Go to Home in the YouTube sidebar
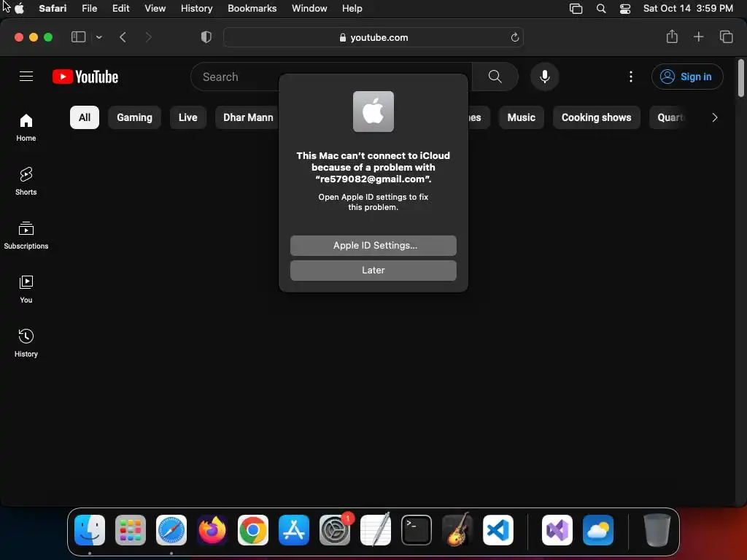The width and height of the screenshot is (747, 560). pyautogui.click(x=26, y=128)
